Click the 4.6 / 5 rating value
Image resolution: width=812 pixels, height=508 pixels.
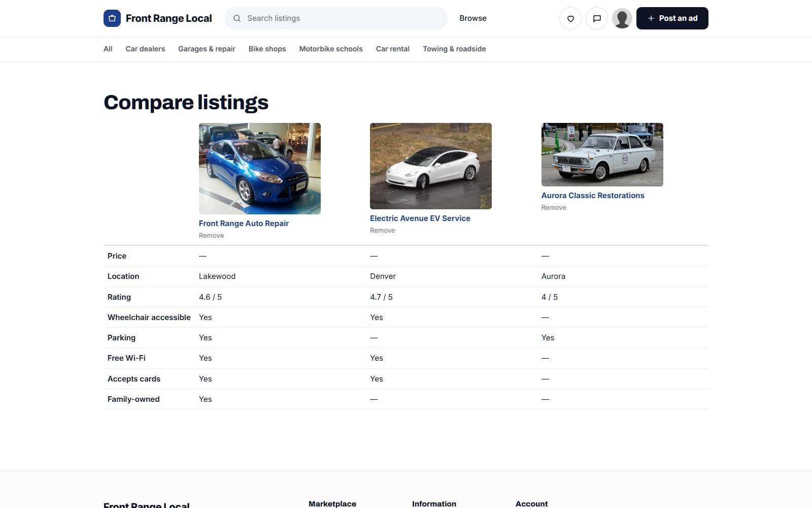[210, 297]
